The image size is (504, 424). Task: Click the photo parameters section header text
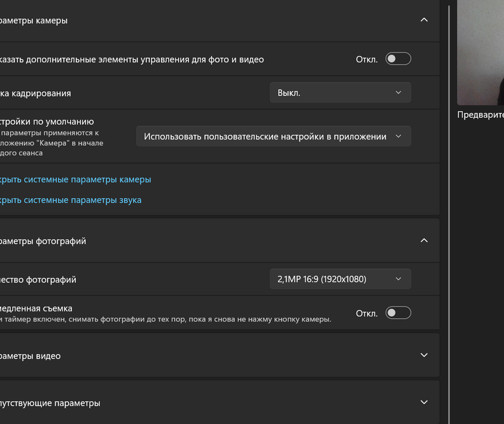(43, 241)
